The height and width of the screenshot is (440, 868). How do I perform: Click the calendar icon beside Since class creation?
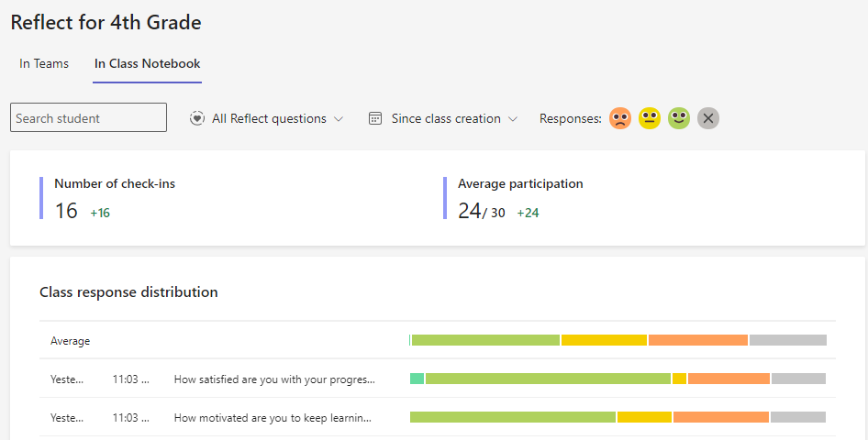(375, 118)
